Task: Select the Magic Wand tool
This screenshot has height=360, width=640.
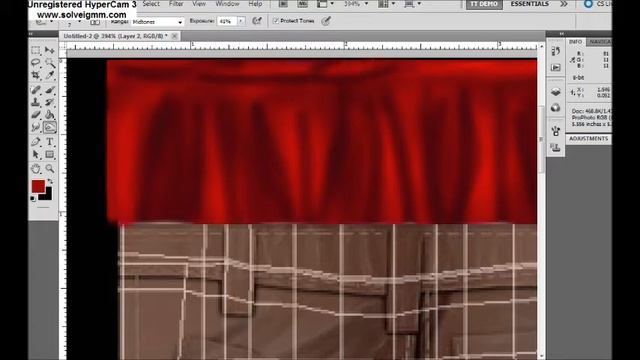Action: [50, 63]
